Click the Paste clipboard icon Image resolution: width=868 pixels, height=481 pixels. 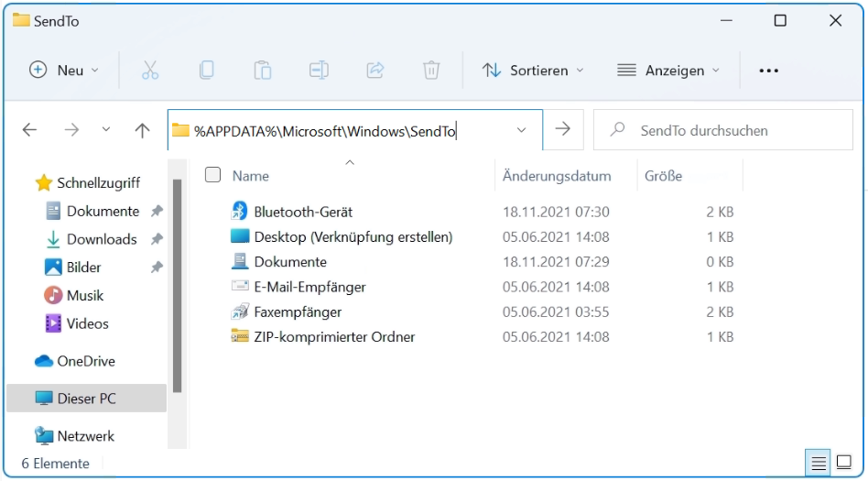(263, 71)
